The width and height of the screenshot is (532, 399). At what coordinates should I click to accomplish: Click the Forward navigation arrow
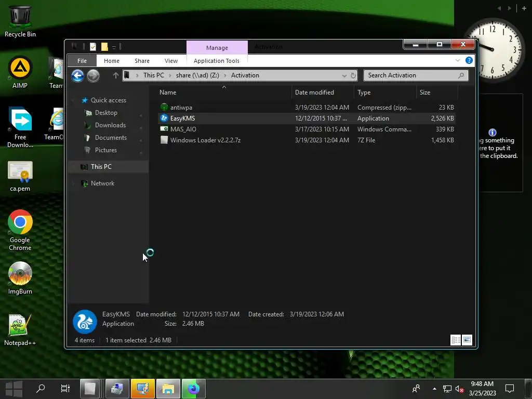(x=93, y=76)
